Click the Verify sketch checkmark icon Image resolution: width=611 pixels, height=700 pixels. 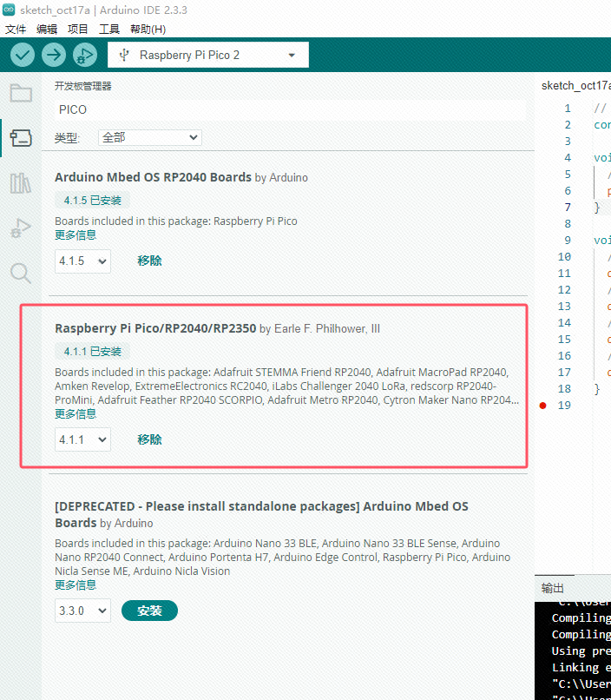[x=23, y=55]
